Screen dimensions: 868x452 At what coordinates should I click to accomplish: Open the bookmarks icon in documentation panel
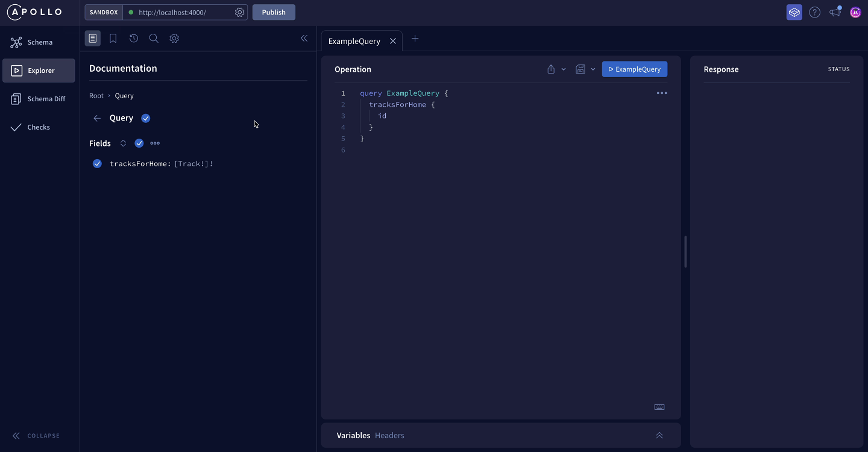click(x=113, y=39)
